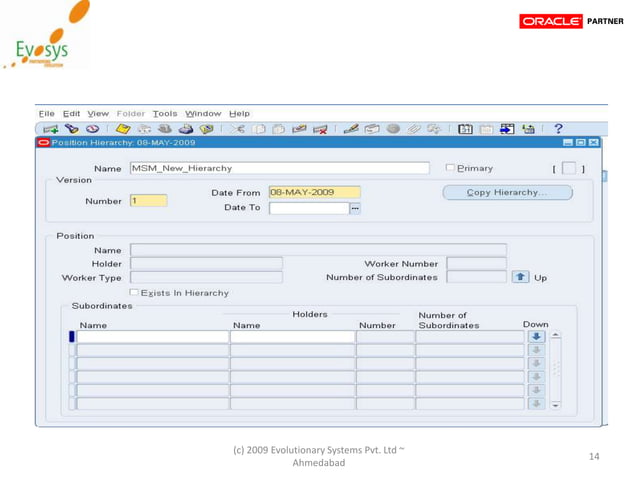638x478 pixels.
Task: Click the Up arrow button for position
Action: (x=520, y=277)
